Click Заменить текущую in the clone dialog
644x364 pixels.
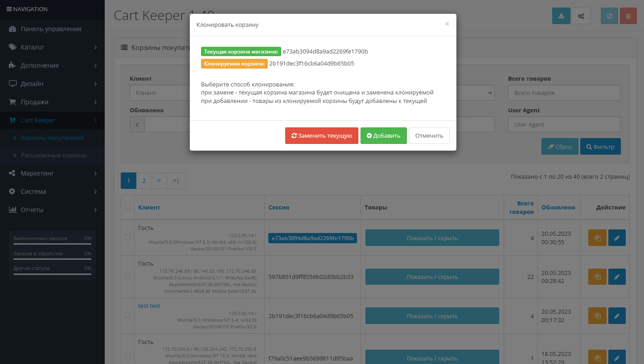(x=321, y=135)
